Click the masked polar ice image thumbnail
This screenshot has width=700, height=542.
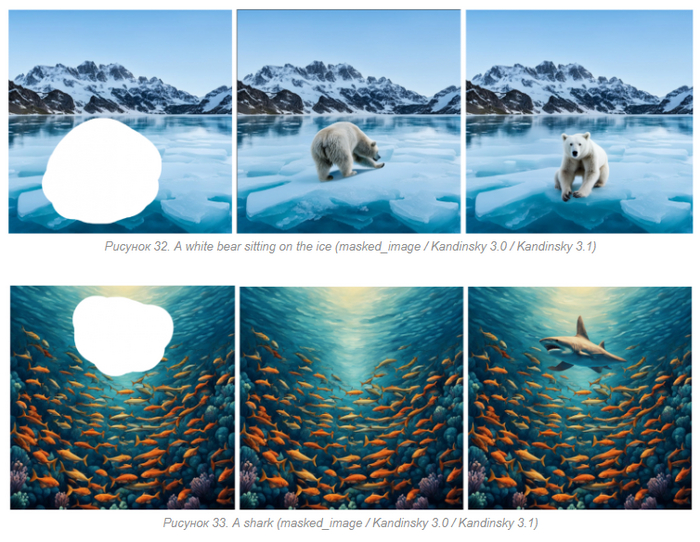[120, 121]
